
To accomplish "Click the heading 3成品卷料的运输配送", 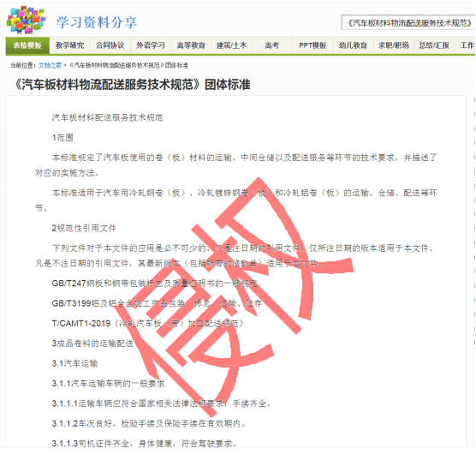I will pos(92,343).
